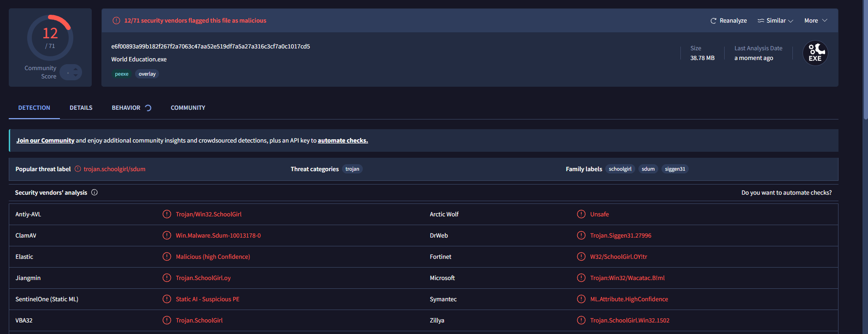Switch to the COMMUNITY tab
This screenshot has width=868, height=334.
coord(188,108)
